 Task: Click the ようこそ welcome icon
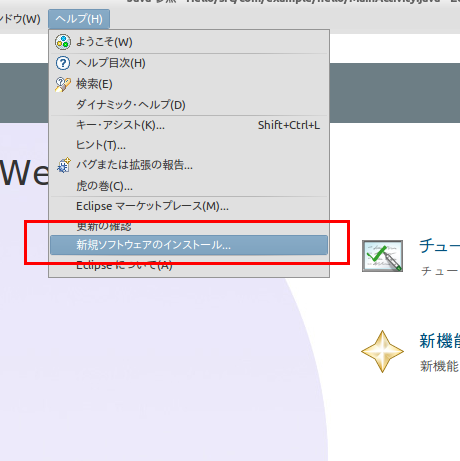(63, 42)
